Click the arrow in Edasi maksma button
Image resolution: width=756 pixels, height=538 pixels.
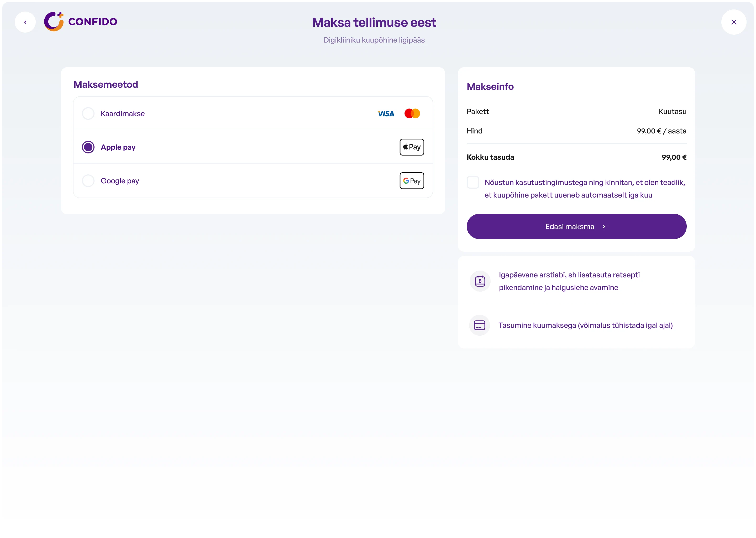coord(604,227)
